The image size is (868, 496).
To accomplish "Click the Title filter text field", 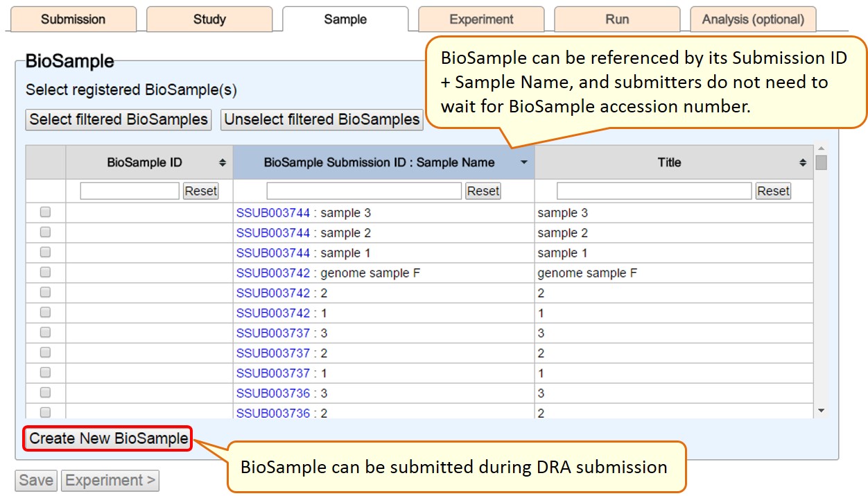I will 654,191.
